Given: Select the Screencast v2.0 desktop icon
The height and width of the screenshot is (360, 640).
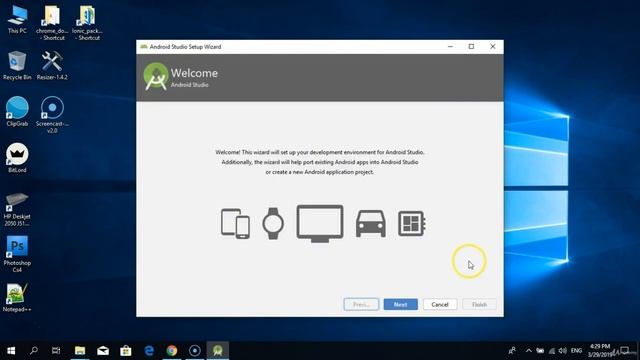Looking at the screenshot, I should pyautogui.click(x=52, y=115).
